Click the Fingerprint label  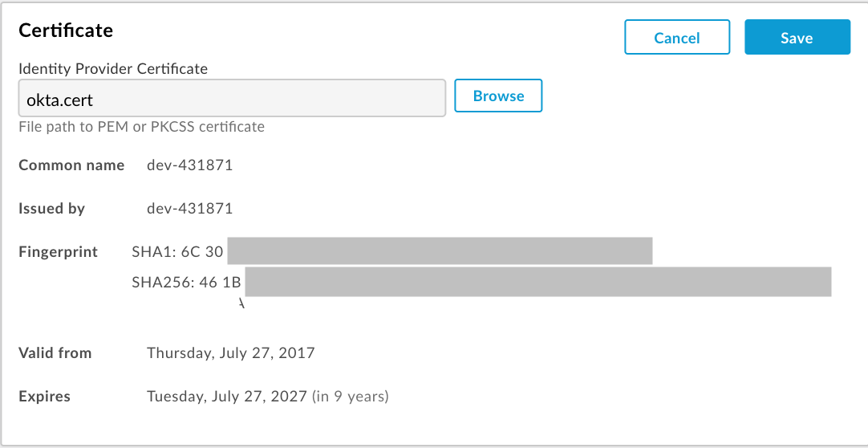[59, 252]
